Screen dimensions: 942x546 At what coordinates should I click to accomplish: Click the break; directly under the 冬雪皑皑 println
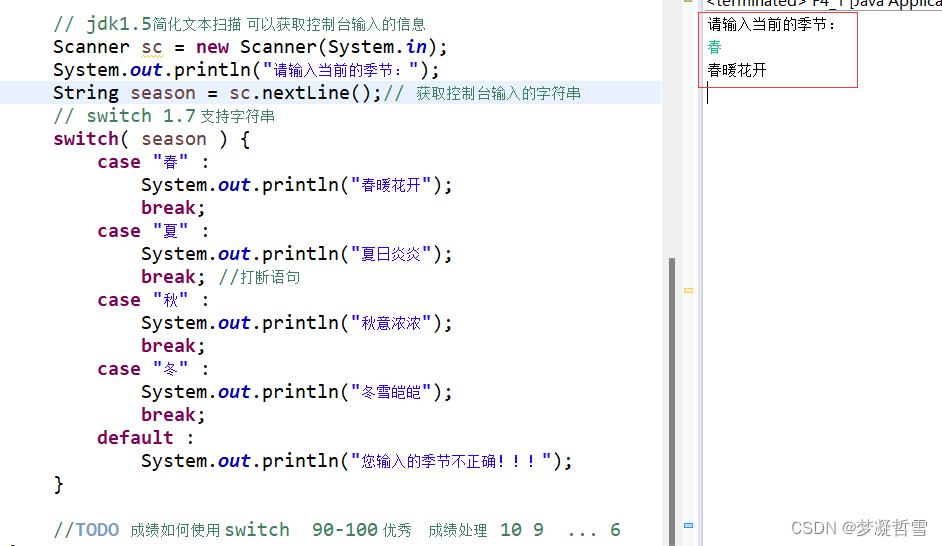173,415
